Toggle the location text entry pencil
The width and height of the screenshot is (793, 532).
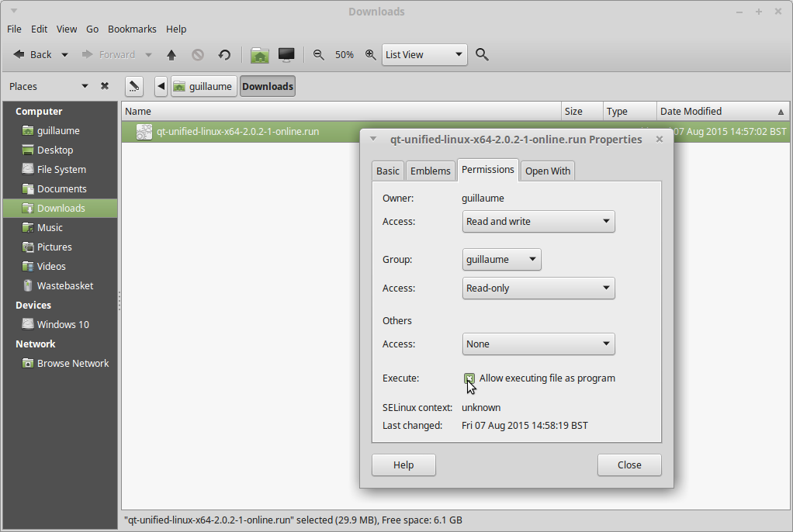pos(134,87)
